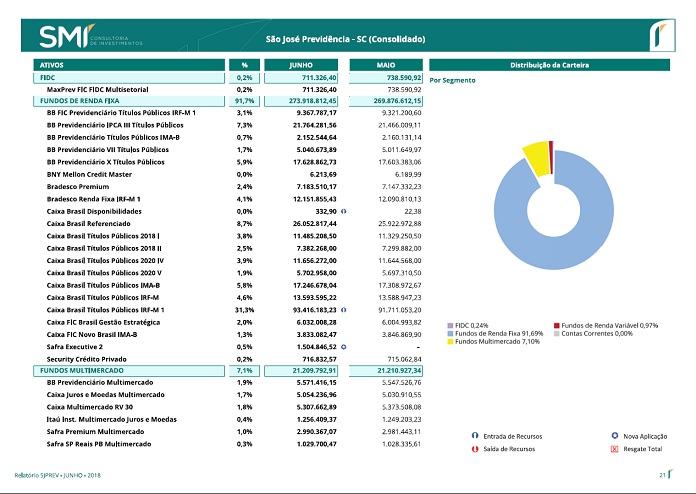The image size is (696, 494).
Task: Click the Fundos Multimercado yellow legend swatch
Action: pyautogui.click(x=450, y=341)
